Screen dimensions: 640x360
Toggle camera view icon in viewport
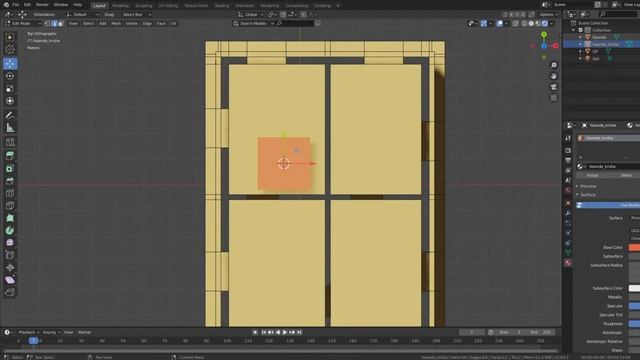click(553, 87)
